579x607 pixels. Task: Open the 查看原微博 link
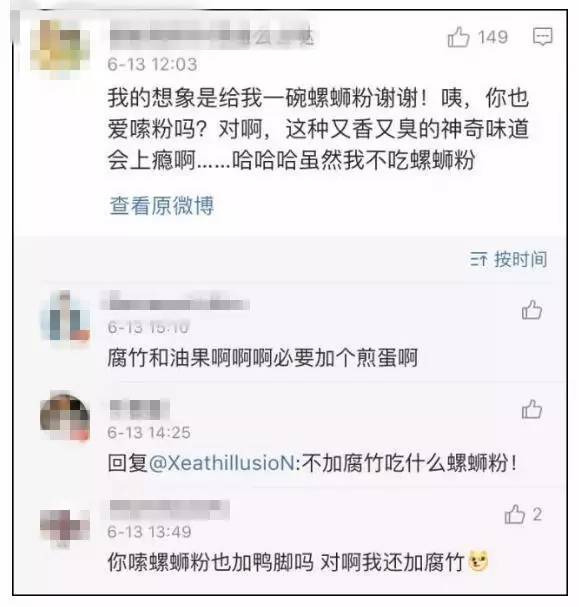tap(161, 206)
